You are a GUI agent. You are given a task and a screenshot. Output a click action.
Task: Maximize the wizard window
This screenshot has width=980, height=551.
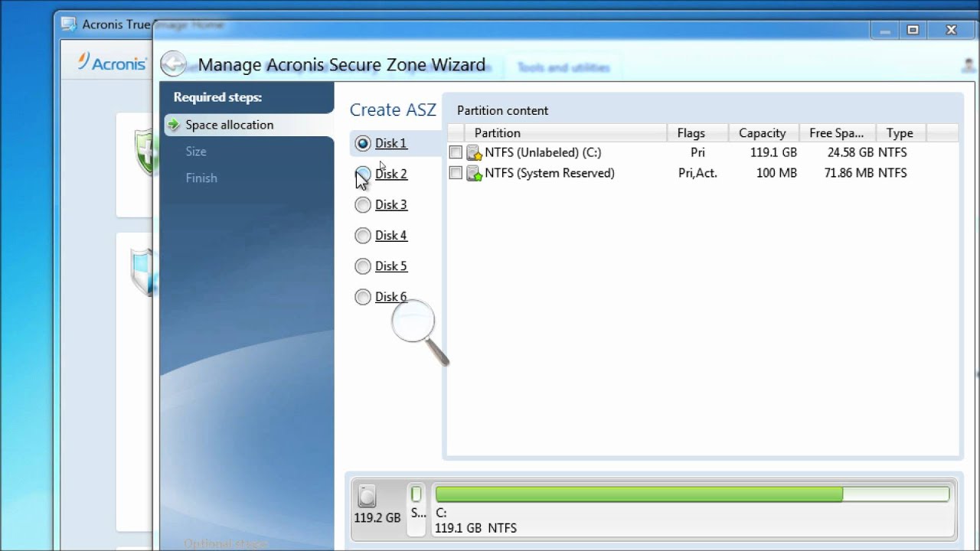(913, 30)
